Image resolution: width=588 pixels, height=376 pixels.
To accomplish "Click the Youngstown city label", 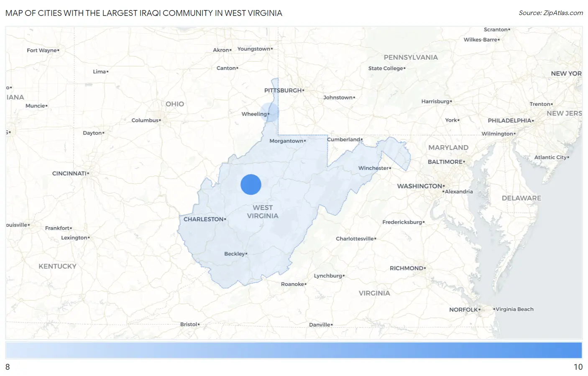I will [x=254, y=49].
